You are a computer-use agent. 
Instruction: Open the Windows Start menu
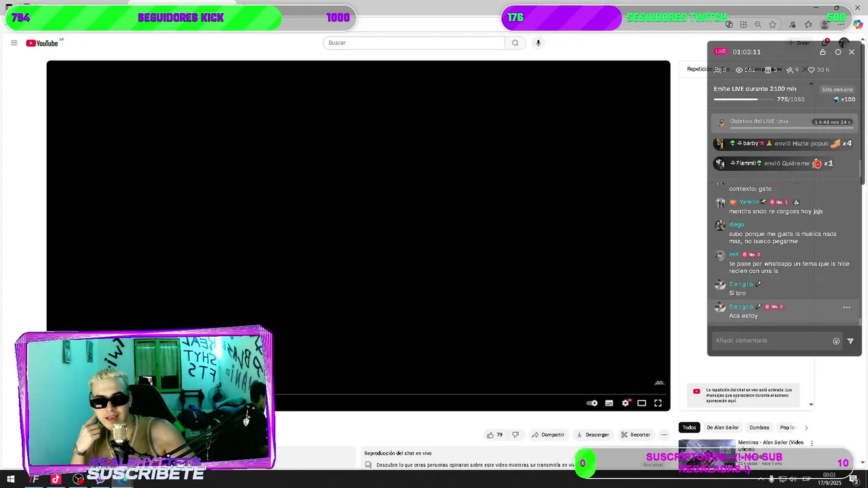[10, 479]
